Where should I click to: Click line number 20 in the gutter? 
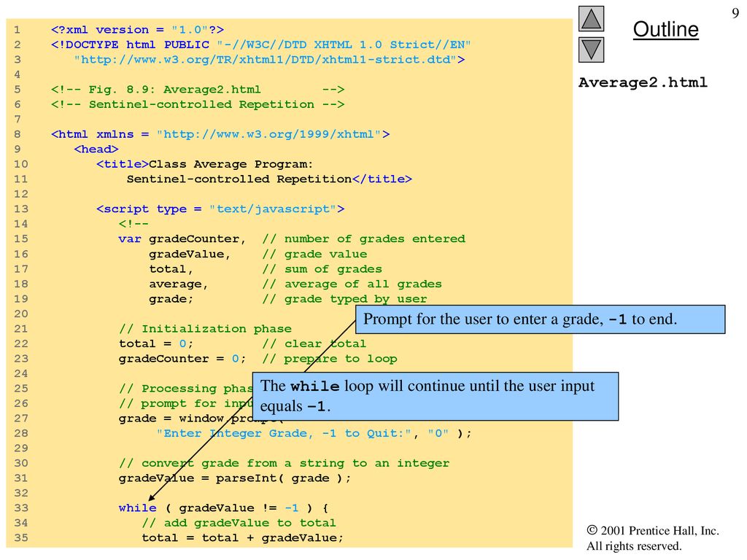pos(20,314)
